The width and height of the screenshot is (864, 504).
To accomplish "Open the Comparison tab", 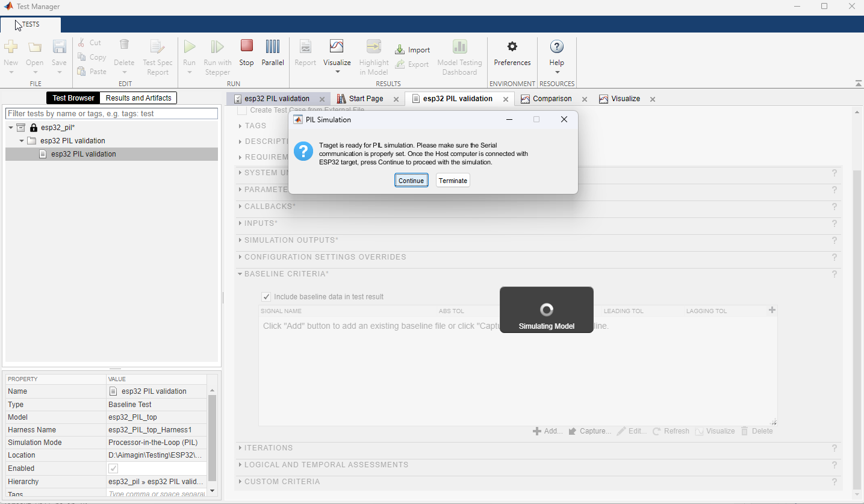I will click(x=552, y=99).
